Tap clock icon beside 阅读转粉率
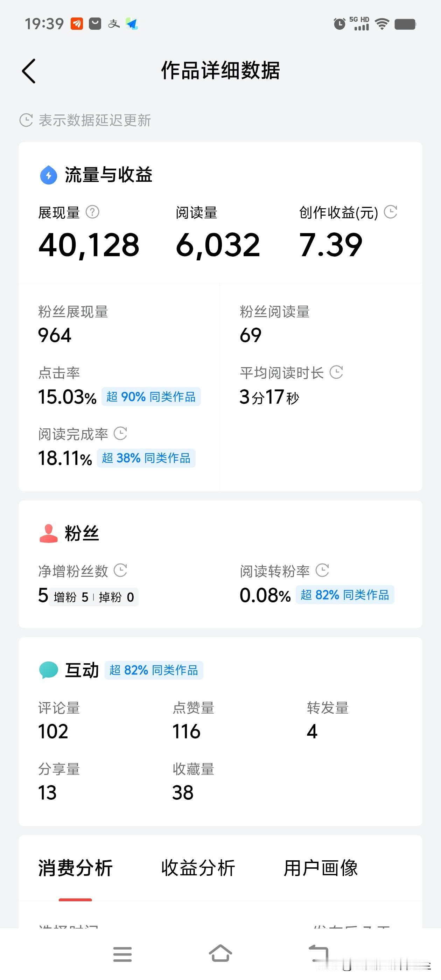Viewport: 441px width, 980px height. tap(322, 570)
